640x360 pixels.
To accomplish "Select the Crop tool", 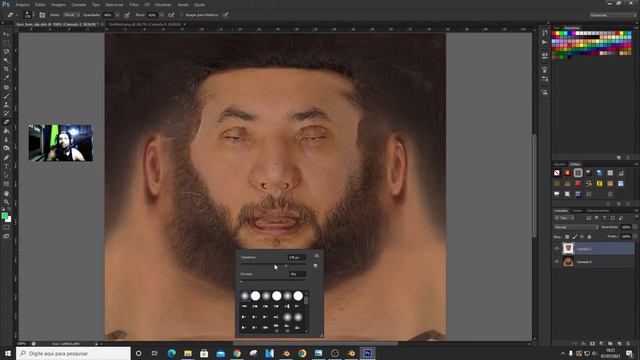I will click(x=6, y=69).
